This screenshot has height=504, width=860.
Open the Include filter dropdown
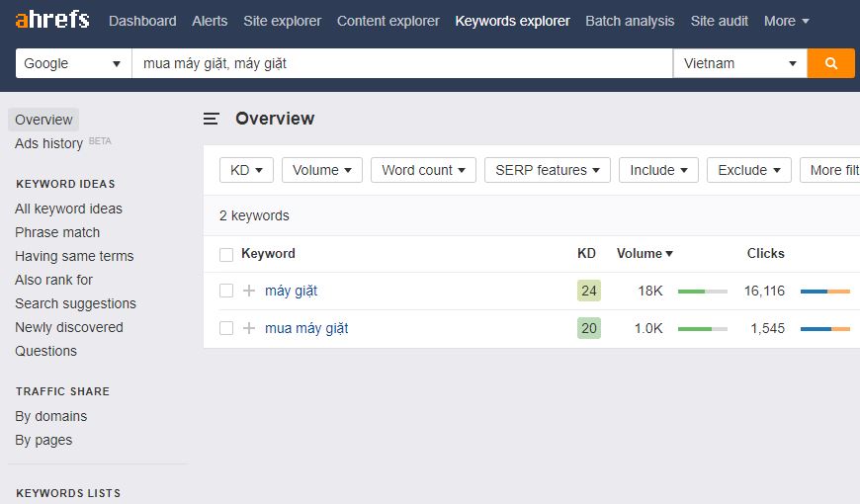(658, 170)
